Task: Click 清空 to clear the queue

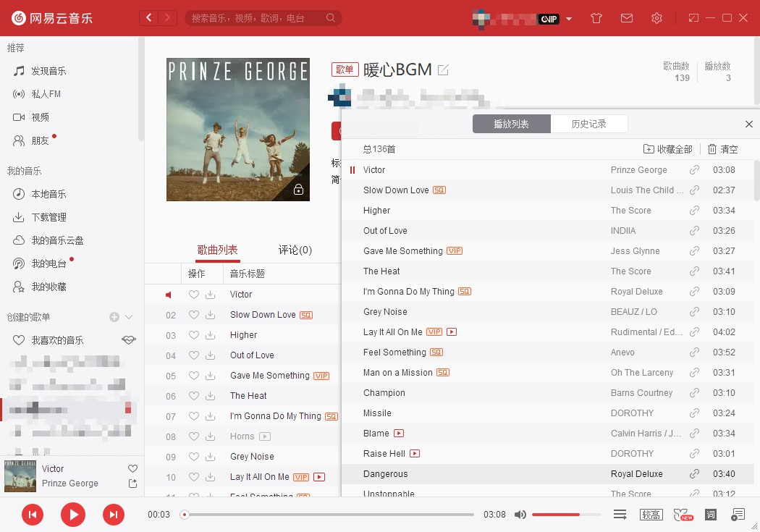Action: click(722, 149)
